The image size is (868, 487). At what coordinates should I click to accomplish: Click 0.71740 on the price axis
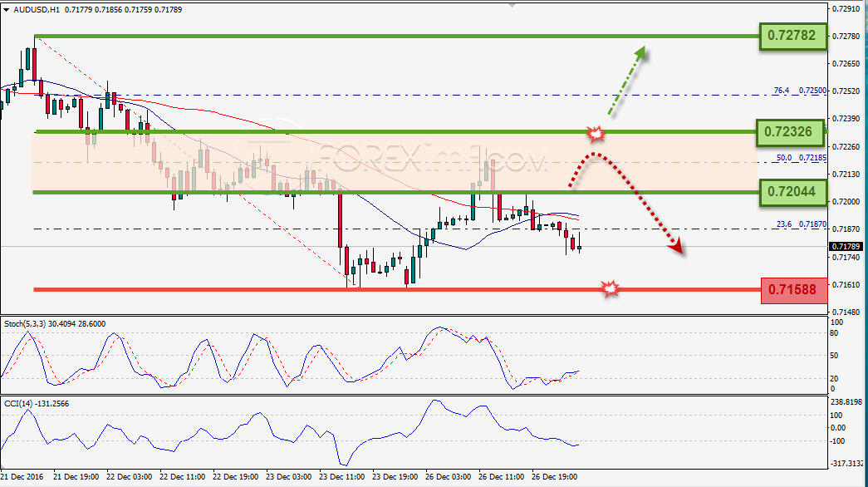click(x=846, y=257)
